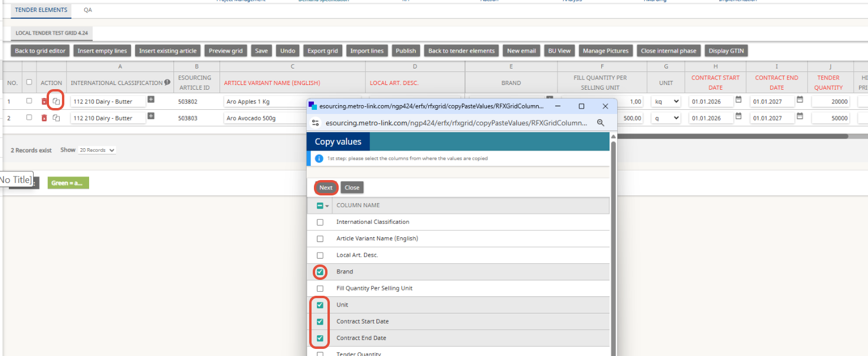Click the plus icon beside row 2 classification
The width and height of the screenshot is (868, 356).
151,116
